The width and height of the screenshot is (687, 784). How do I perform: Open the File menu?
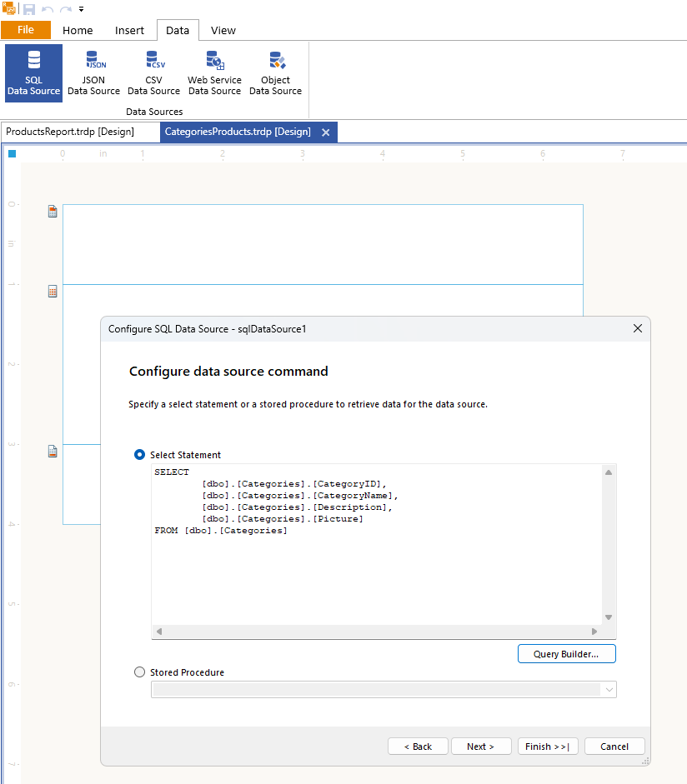click(26, 30)
